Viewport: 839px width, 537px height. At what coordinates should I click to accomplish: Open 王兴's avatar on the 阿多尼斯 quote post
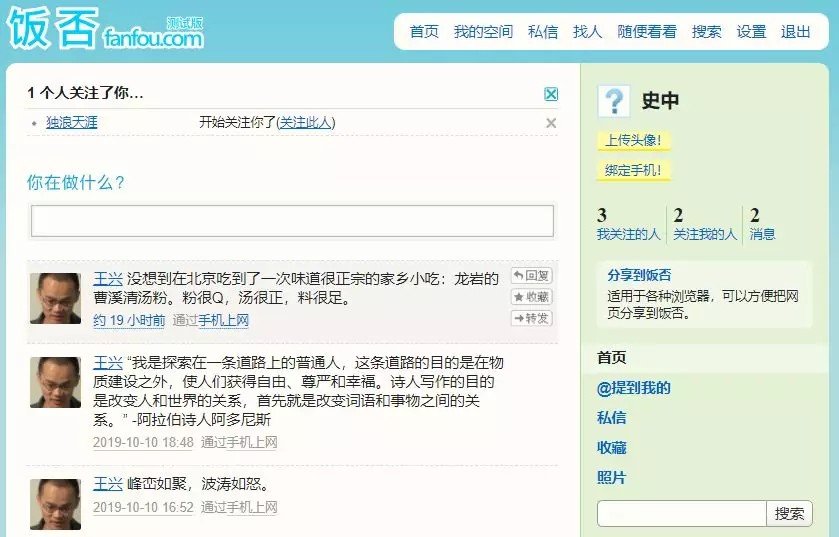click(x=56, y=382)
